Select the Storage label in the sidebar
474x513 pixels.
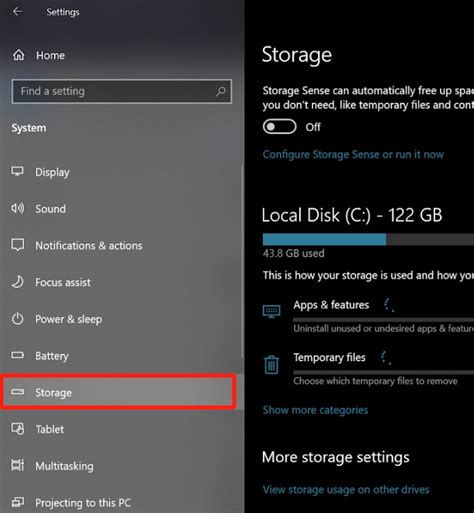pos(54,393)
